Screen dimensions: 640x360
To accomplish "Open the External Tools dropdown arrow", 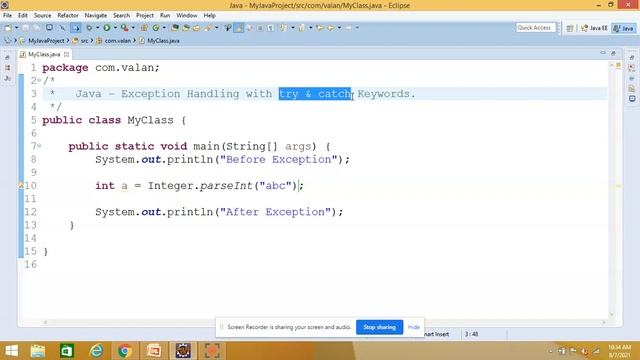I will pyautogui.click(x=133, y=28).
